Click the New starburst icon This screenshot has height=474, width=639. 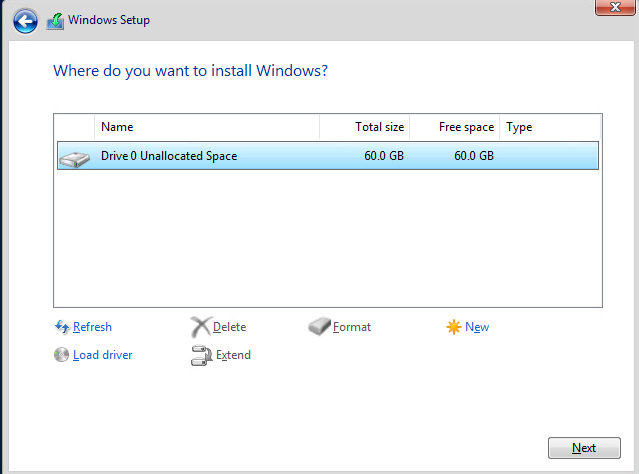pyautogui.click(x=453, y=327)
